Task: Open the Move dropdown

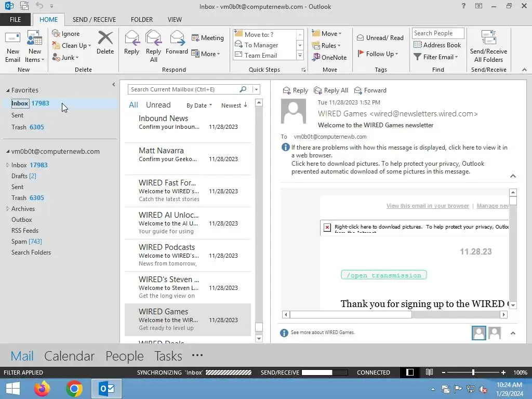Action: (327, 33)
